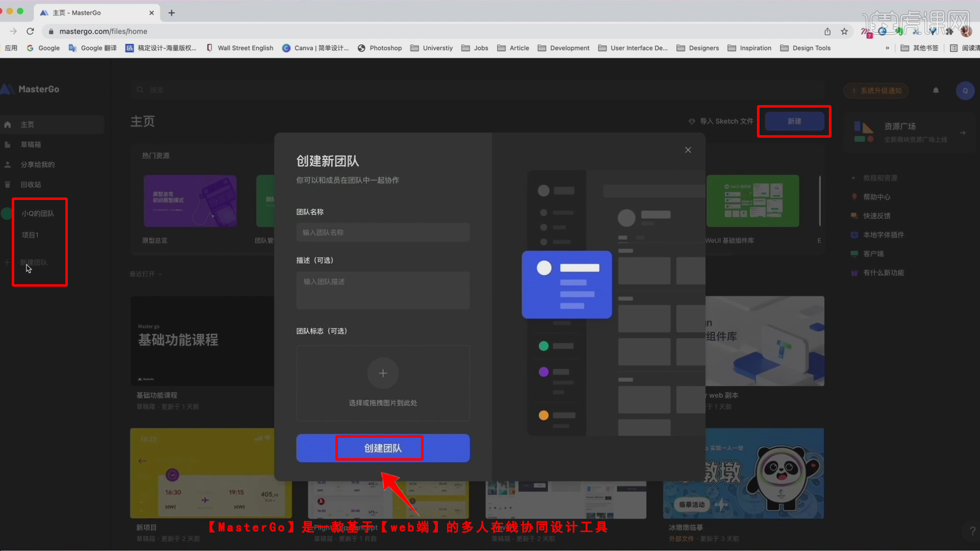Open the 最近打开 sort dropdown

pos(146,274)
